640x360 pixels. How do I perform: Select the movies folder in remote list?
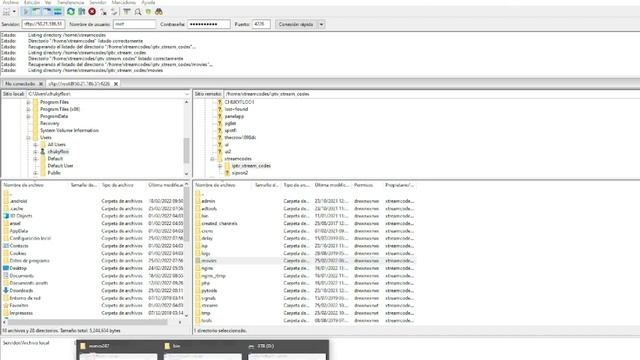click(209, 261)
